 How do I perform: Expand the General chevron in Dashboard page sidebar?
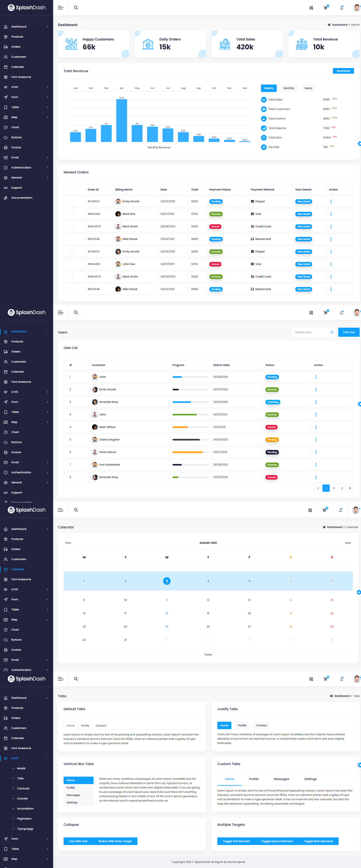tap(47, 178)
